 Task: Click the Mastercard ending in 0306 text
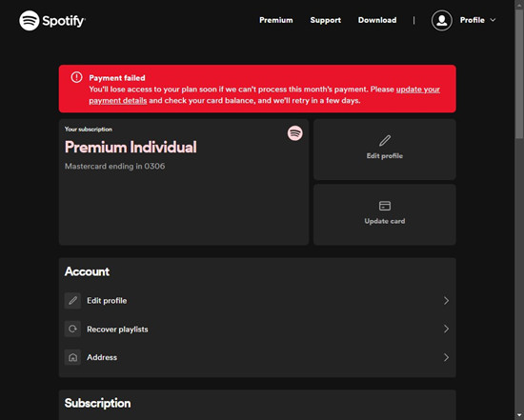[114, 166]
